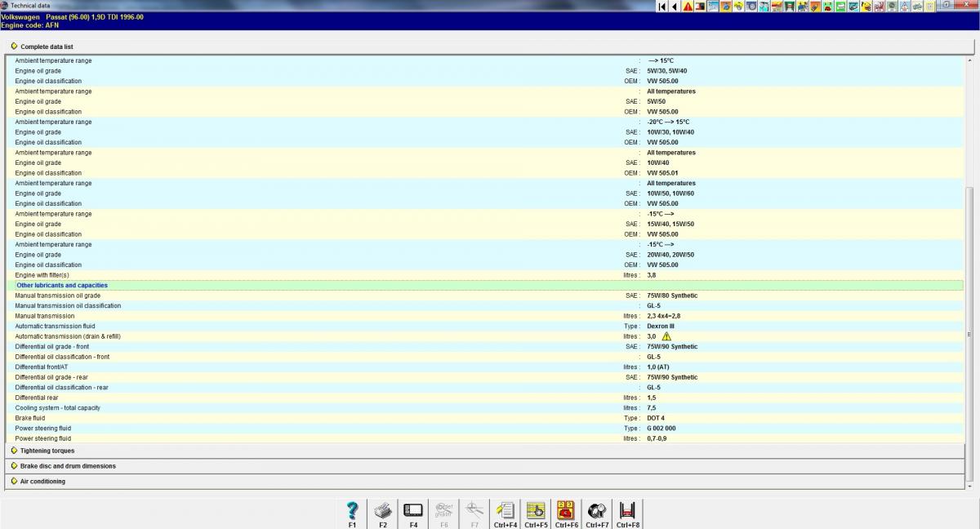Click the 0,7-0,9 power steering litres value
This screenshot has width=980, height=529.
tap(657, 438)
